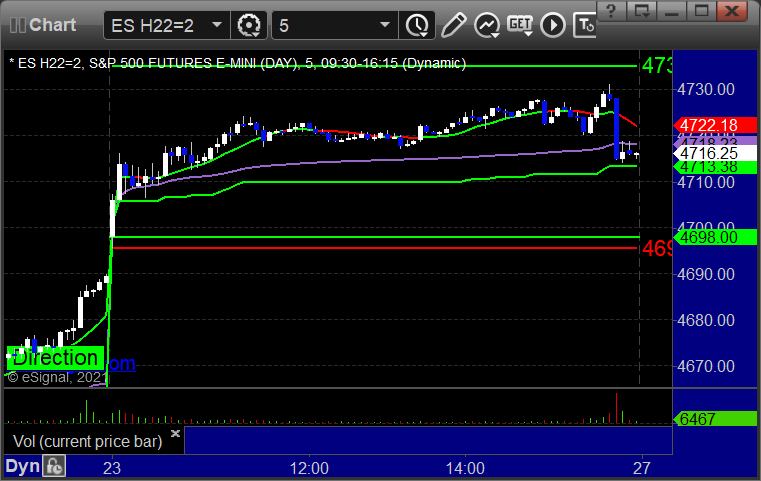Screen dimensions: 761x481
Task: Click the 12:00 time axis label
Action: [x=309, y=468]
